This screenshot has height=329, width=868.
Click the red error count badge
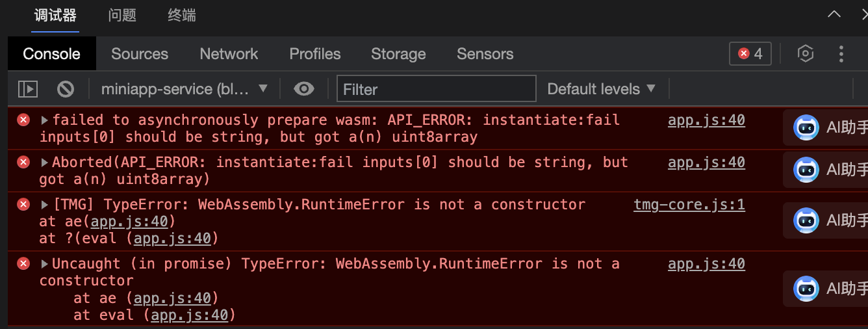coord(750,54)
